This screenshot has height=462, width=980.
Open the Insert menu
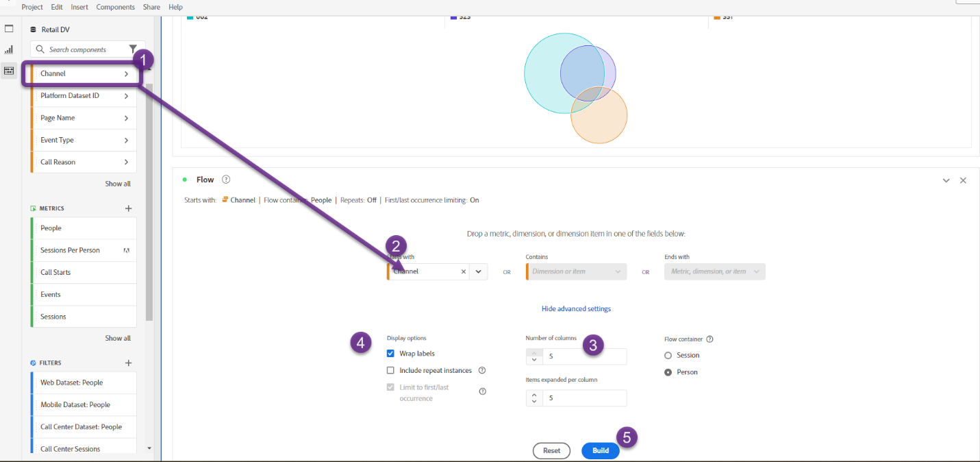click(79, 7)
